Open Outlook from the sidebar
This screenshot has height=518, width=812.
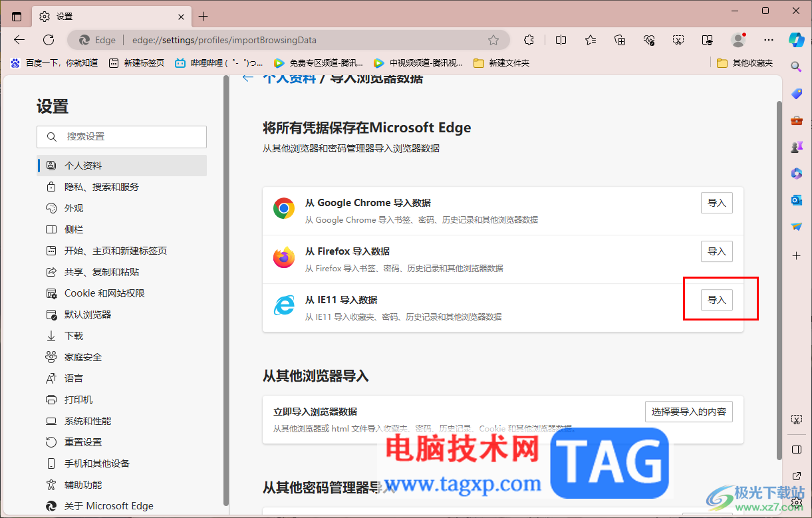[796, 199]
